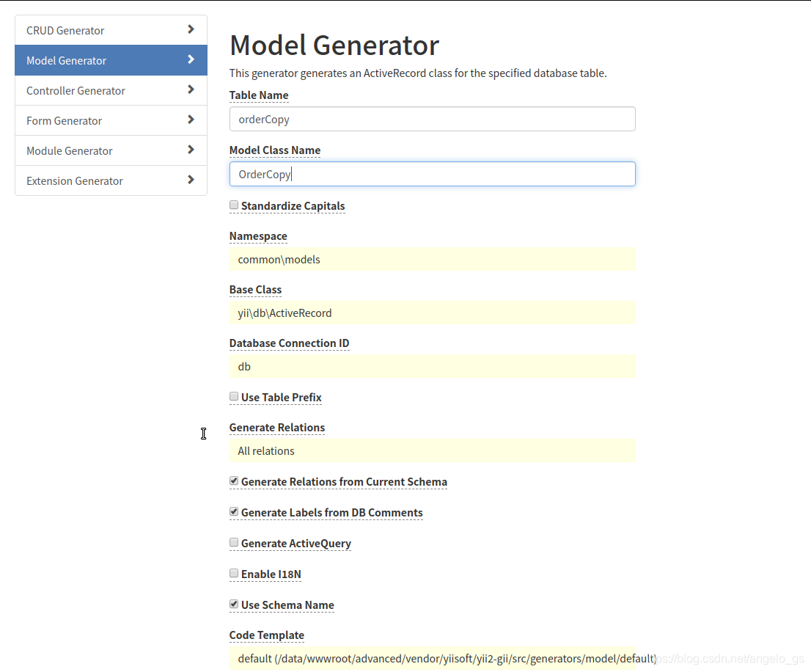This screenshot has height=672, width=811.
Task: Click the Code Template label
Action: [266, 635]
